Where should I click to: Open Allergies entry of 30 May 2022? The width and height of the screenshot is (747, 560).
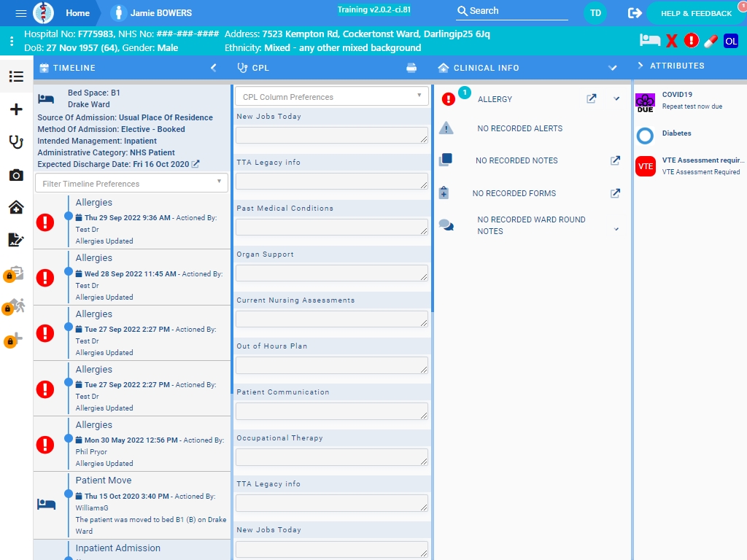pyautogui.click(x=132, y=444)
